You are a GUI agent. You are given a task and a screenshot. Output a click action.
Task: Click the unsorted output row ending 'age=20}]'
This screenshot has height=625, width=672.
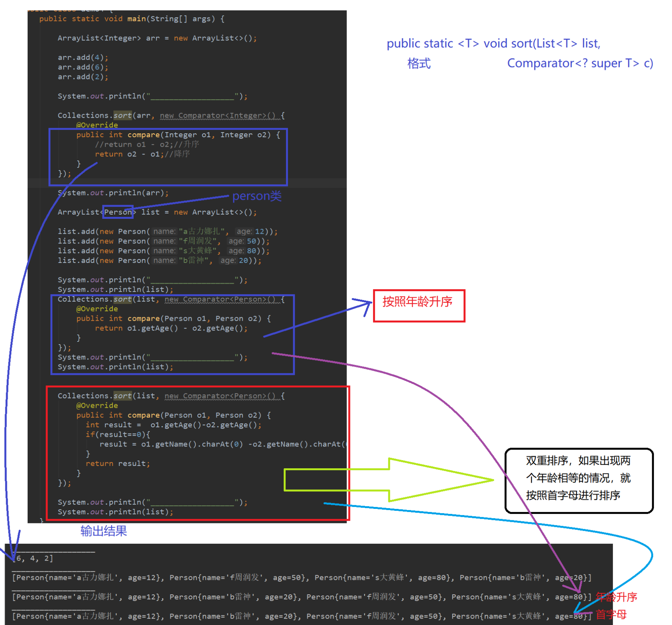point(302,577)
